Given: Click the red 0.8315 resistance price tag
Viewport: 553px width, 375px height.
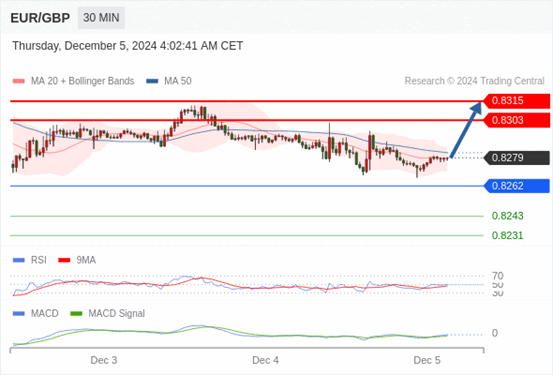Looking at the screenshot, I should (516, 101).
